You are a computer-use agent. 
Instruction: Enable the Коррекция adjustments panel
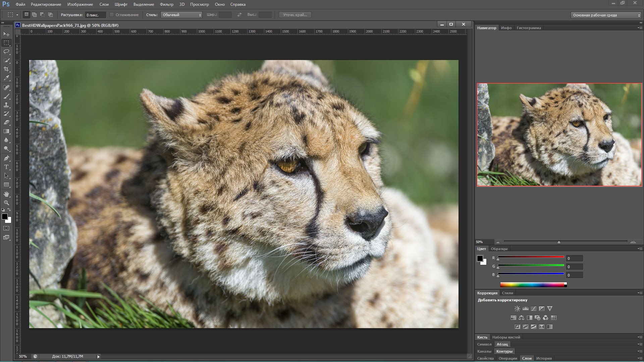coord(487,293)
